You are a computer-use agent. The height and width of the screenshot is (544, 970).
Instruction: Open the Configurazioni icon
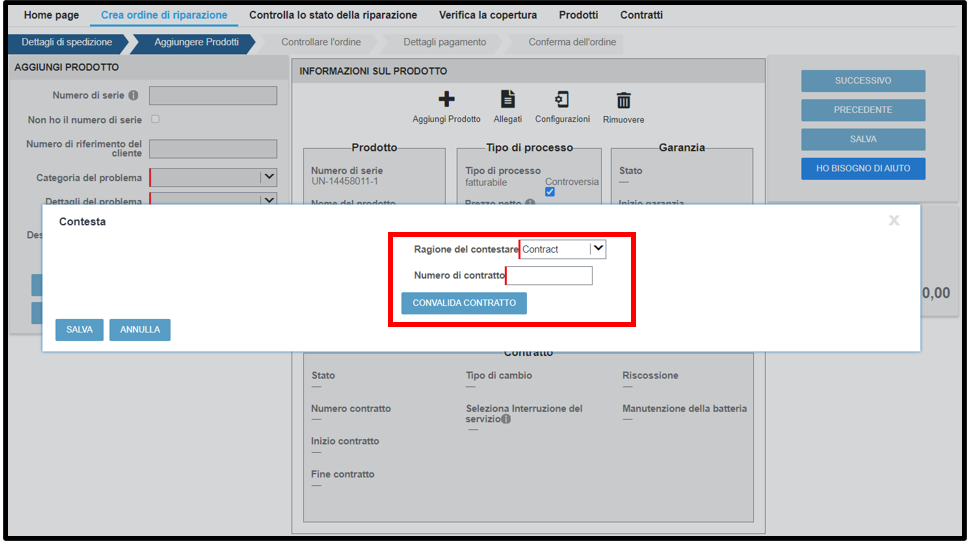tap(562, 99)
